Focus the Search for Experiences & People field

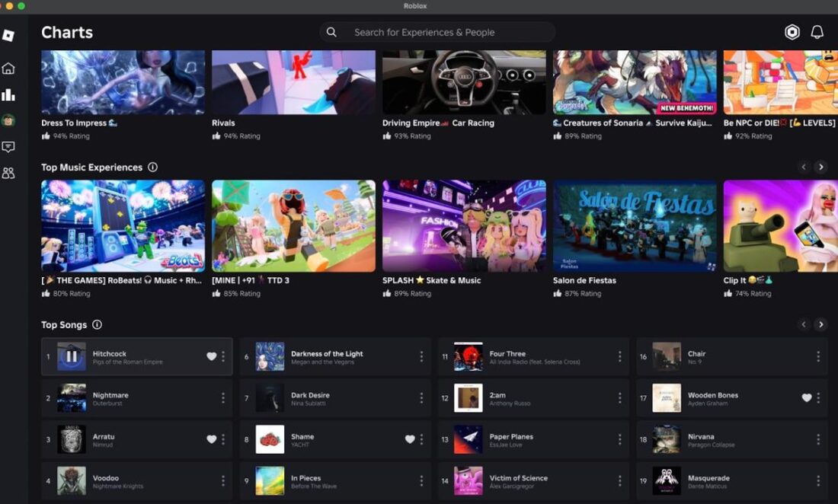click(437, 32)
